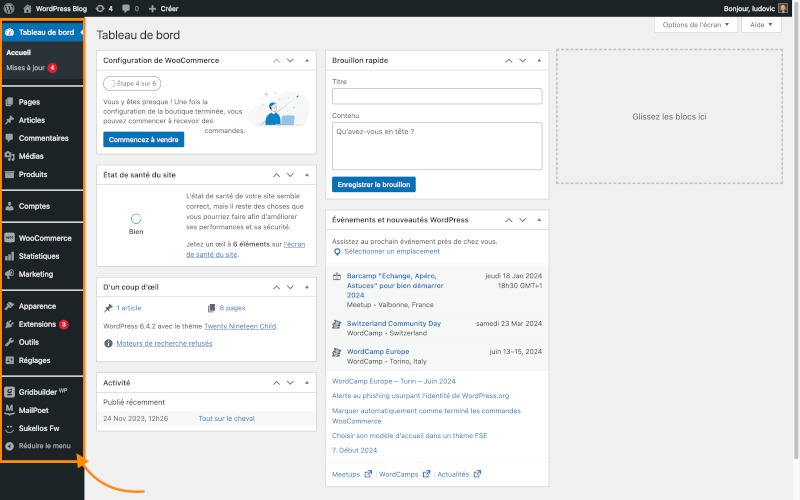
Task: Click the Commencez à vendre button
Action: click(143, 139)
